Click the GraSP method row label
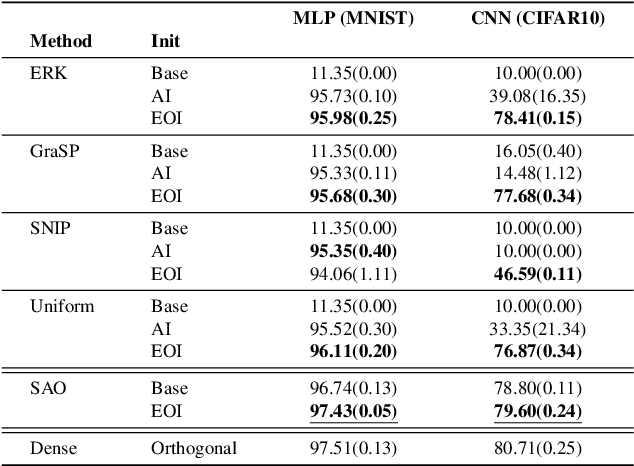This screenshot has width=634, height=466. 51,152
